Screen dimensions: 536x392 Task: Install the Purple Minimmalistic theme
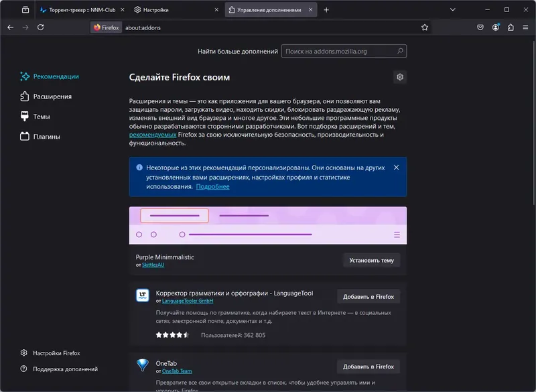pos(372,261)
